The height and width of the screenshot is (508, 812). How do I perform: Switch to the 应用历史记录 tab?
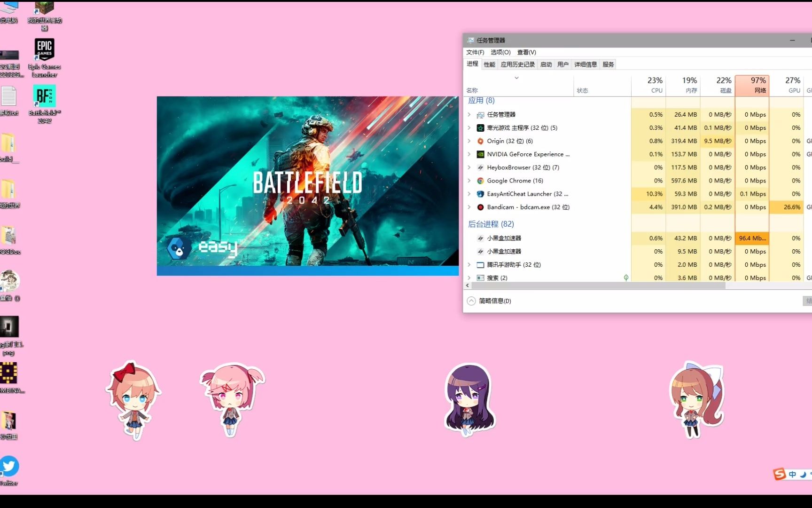click(517, 64)
